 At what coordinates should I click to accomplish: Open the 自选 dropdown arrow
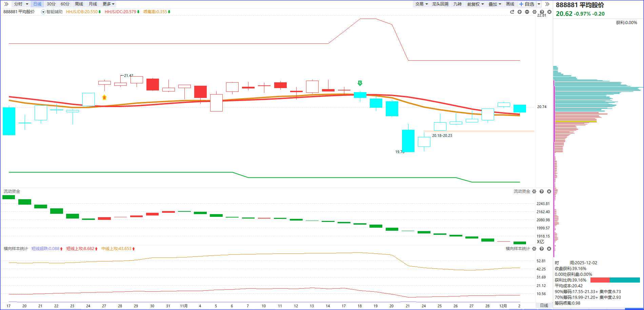pos(539,4)
